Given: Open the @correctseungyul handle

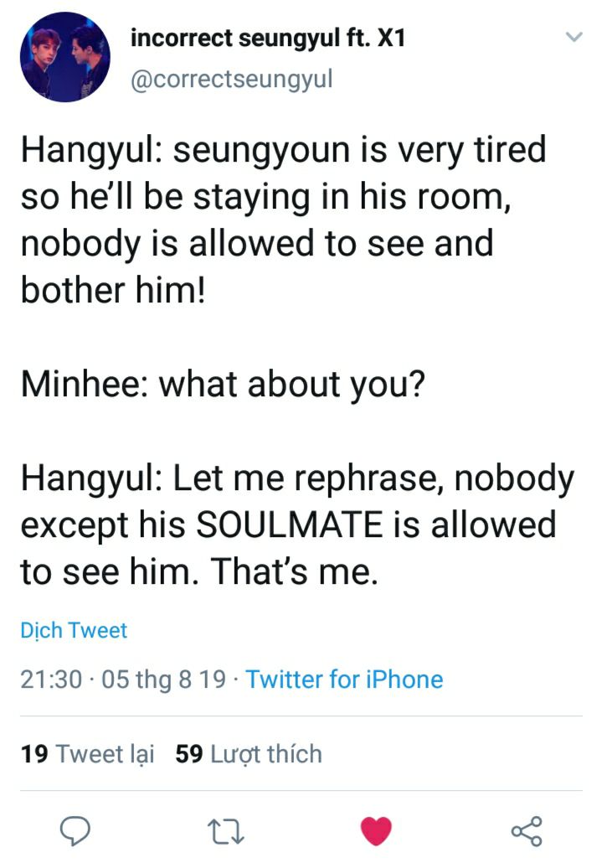Looking at the screenshot, I should click(x=232, y=79).
